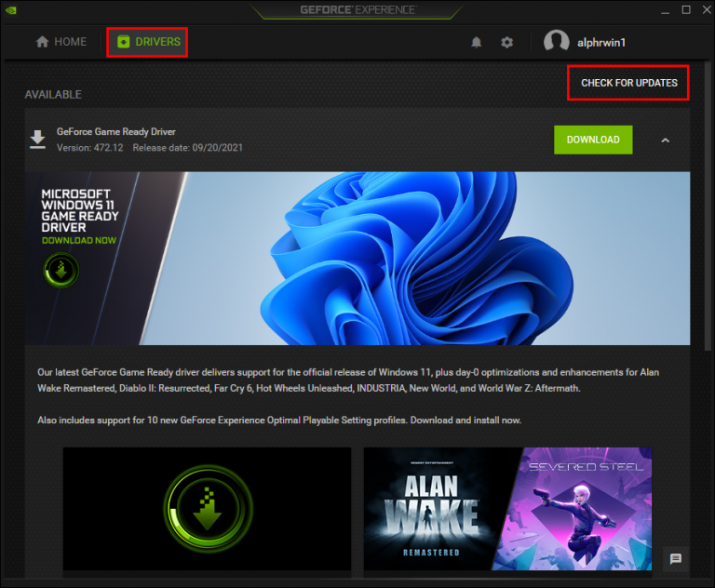Click the NVIDIA logo in title bar
Screen dimensions: 715x588
[x=11, y=10]
